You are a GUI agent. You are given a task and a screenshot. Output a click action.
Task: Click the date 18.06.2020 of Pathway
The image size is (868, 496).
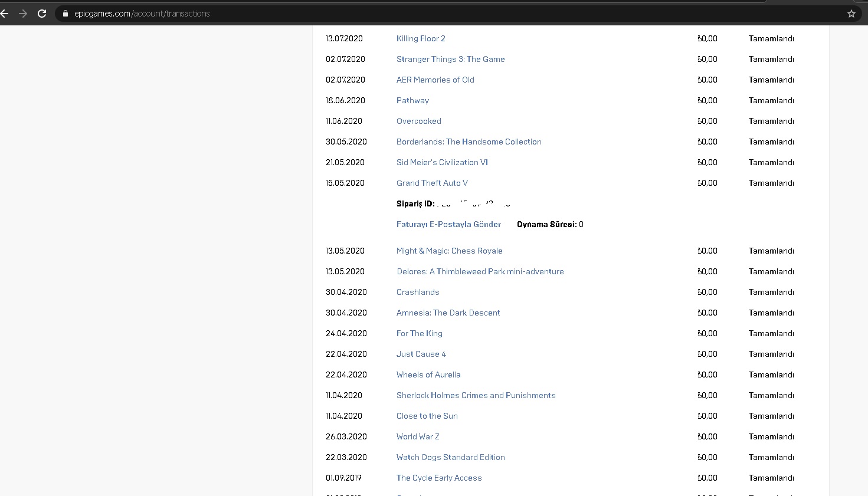(345, 100)
